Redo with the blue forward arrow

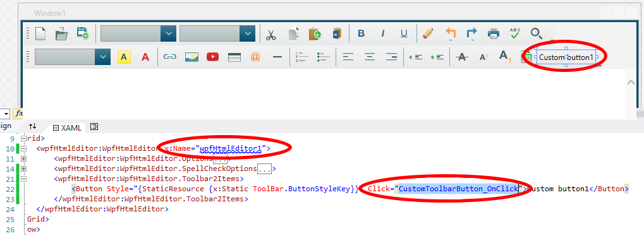tap(471, 33)
